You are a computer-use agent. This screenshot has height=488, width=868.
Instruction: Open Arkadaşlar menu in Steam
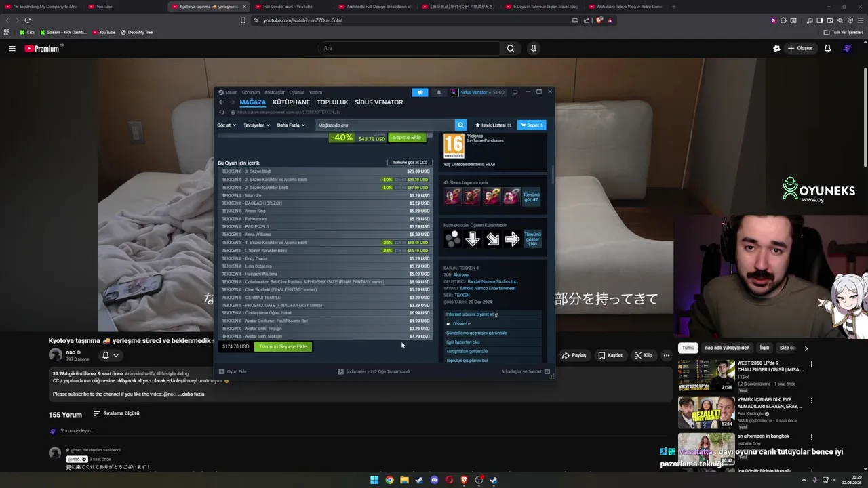275,92
